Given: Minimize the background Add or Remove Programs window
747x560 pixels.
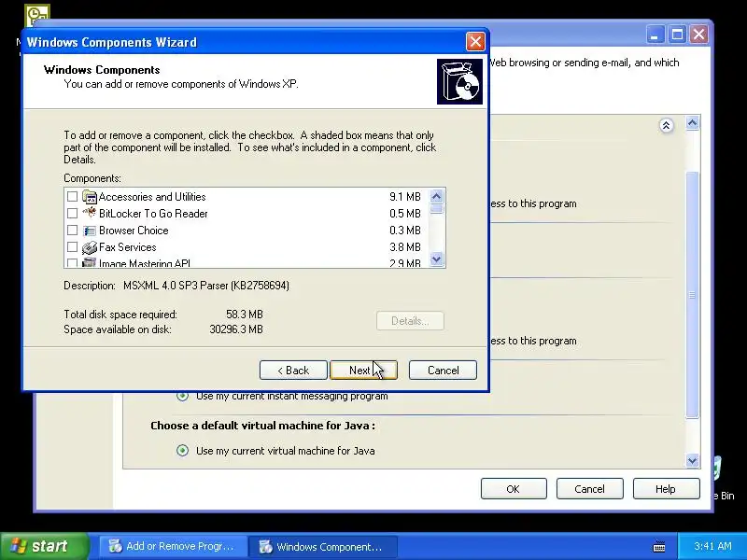Looking at the screenshot, I should point(655,34).
